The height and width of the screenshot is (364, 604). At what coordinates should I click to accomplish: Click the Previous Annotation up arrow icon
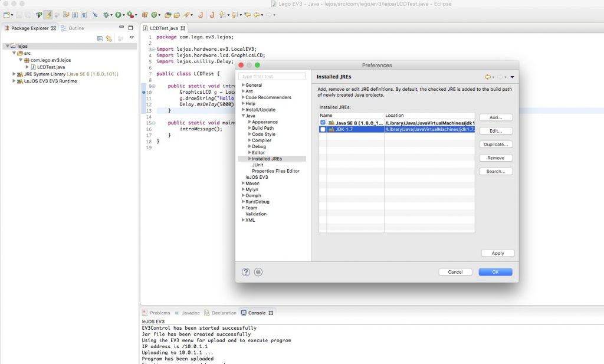234,15
